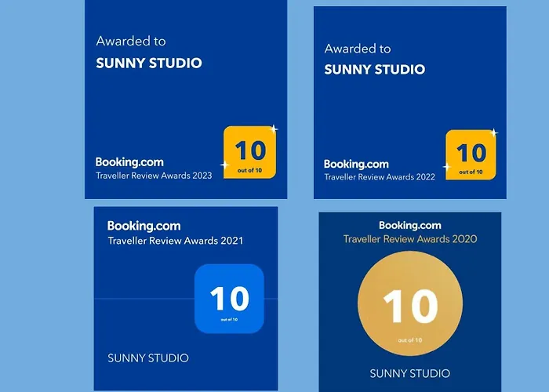Click Booking.com logo on the 2020 award

click(409, 226)
